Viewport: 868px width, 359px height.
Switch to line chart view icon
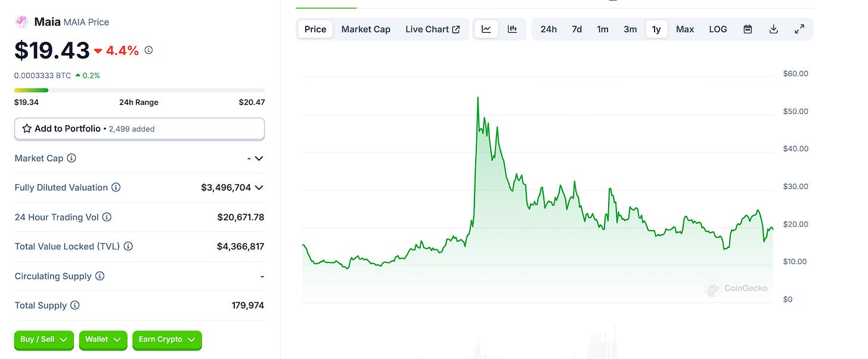486,29
